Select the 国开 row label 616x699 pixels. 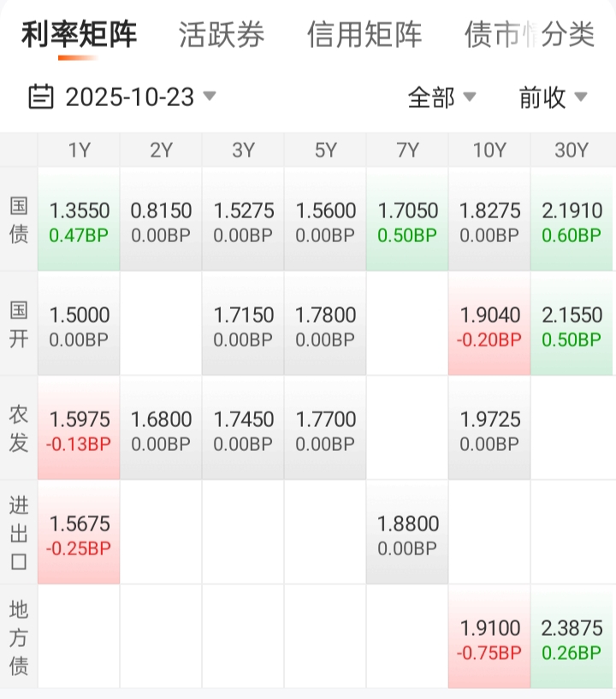coord(19,324)
